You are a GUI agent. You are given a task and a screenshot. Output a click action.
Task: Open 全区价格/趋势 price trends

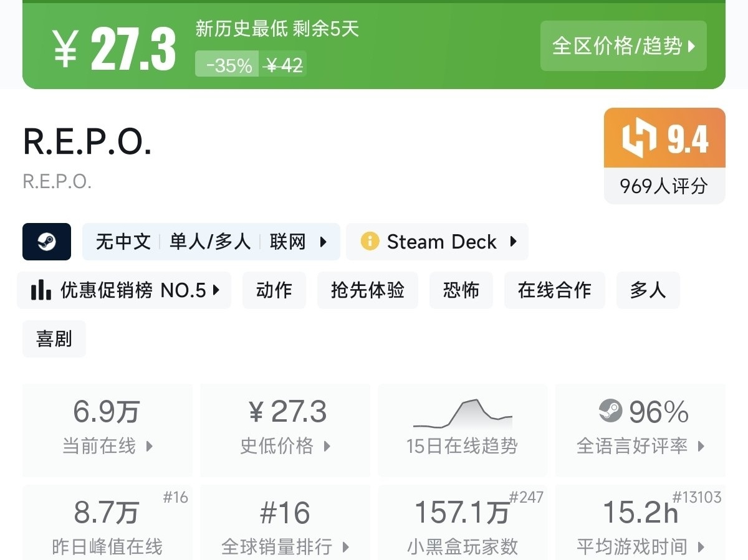pyautogui.click(x=623, y=46)
